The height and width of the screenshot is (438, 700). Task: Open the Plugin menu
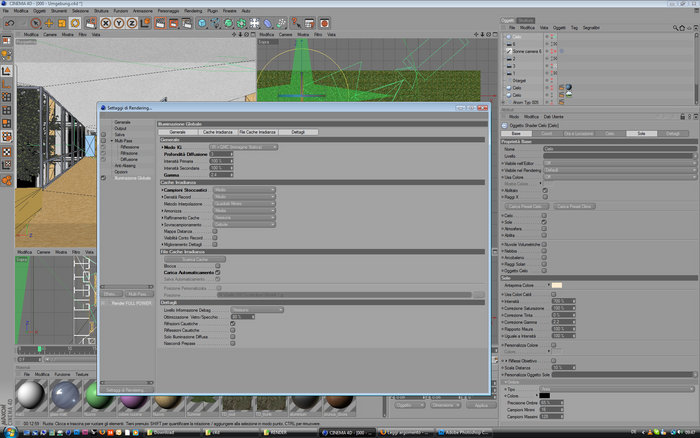pos(212,11)
